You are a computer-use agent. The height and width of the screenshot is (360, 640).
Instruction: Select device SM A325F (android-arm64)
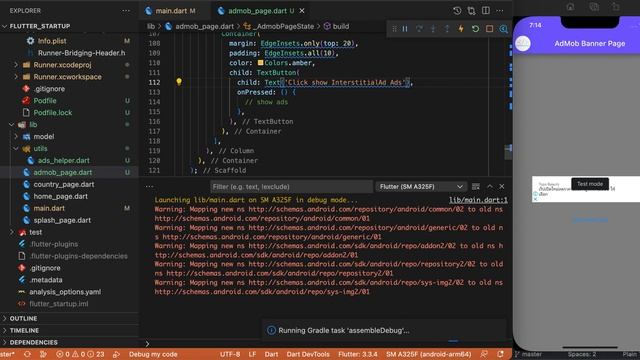click(429, 354)
